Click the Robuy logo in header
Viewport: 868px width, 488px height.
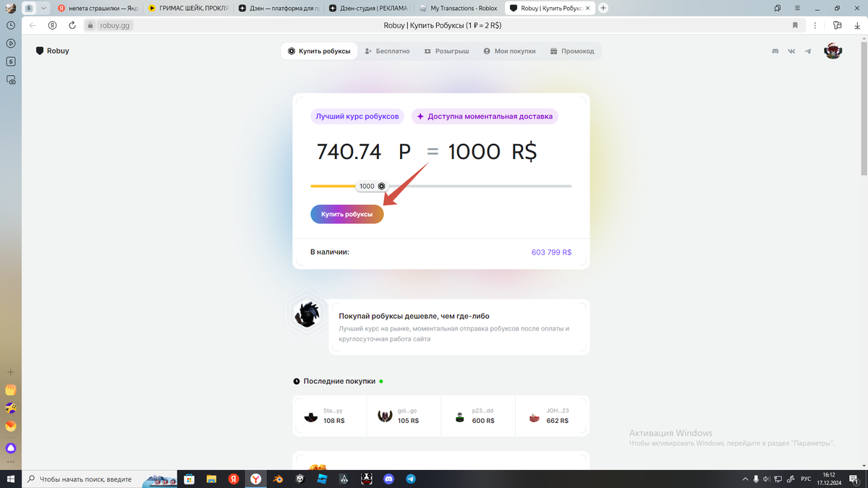tap(52, 51)
